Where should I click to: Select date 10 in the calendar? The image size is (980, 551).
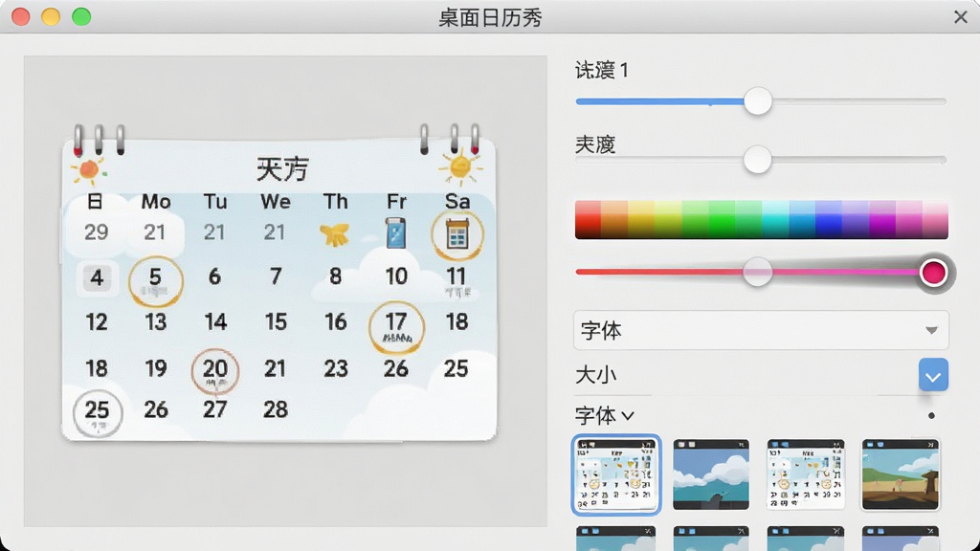point(396,276)
